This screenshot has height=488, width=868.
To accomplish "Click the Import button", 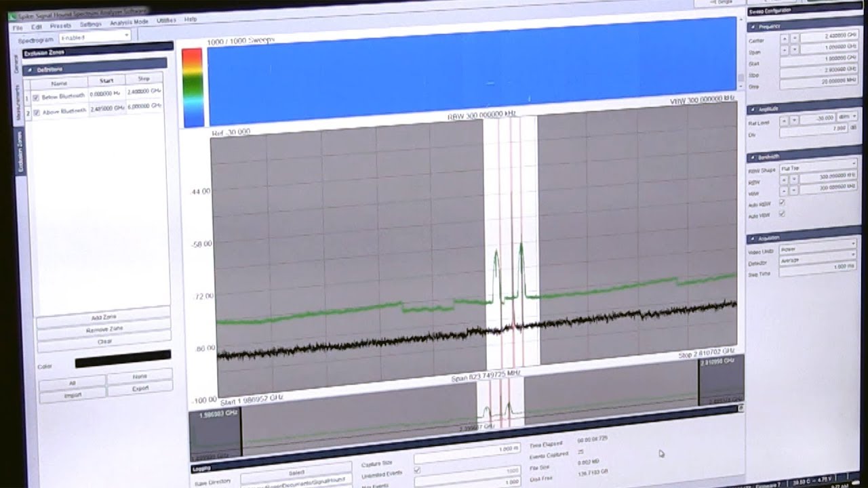I will click(x=73, y=395).
